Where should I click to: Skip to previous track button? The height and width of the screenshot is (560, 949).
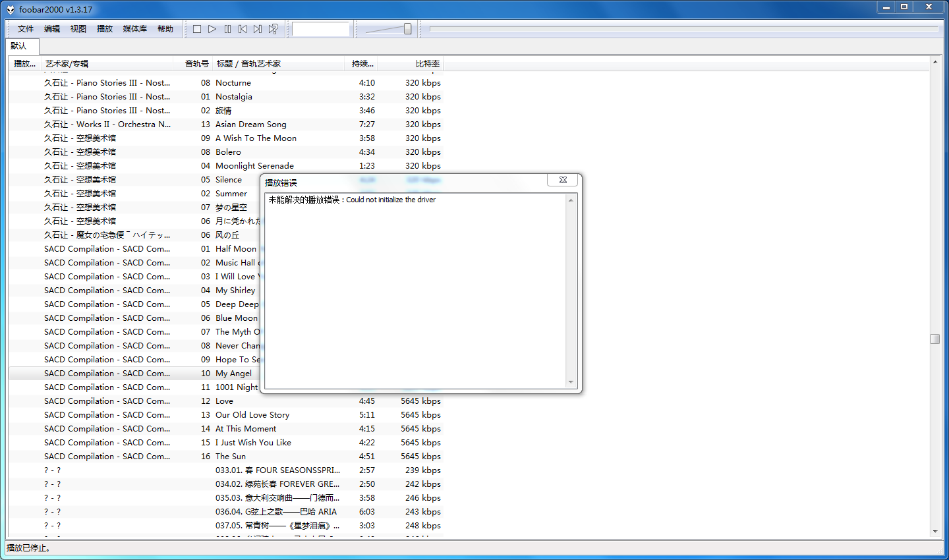pyautogui.click(x=243, y=29)
